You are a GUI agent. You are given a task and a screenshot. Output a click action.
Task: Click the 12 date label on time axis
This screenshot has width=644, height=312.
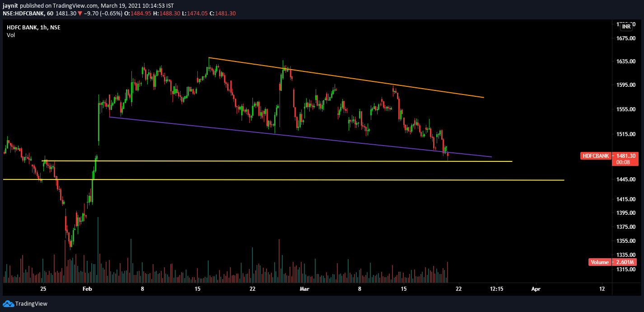point(602,288)
